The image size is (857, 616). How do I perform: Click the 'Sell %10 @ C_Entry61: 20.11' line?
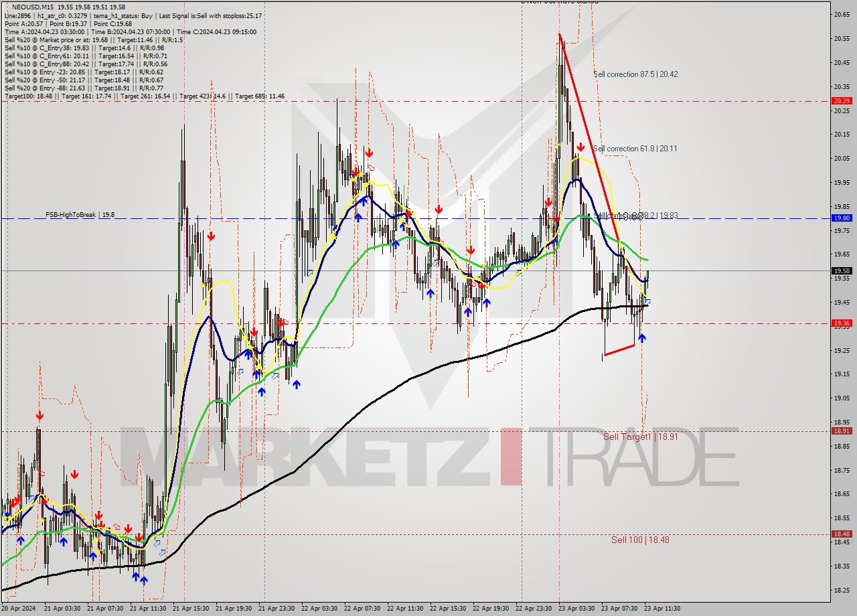point(86,56)
